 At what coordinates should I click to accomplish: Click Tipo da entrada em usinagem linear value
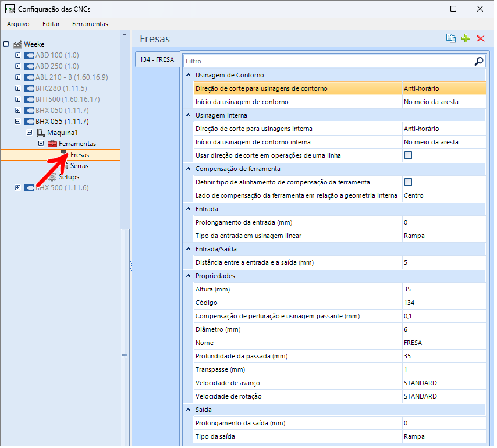(443, 236)
